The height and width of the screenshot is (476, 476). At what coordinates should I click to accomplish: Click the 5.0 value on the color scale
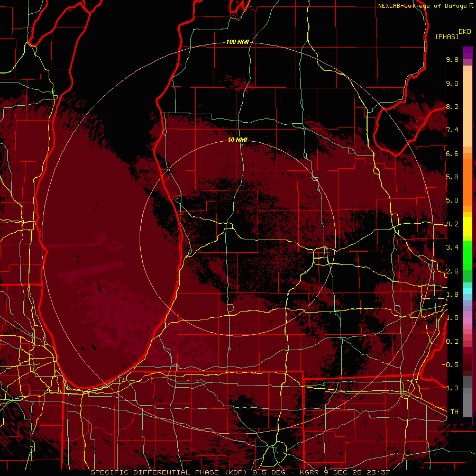tap(452, 200)
